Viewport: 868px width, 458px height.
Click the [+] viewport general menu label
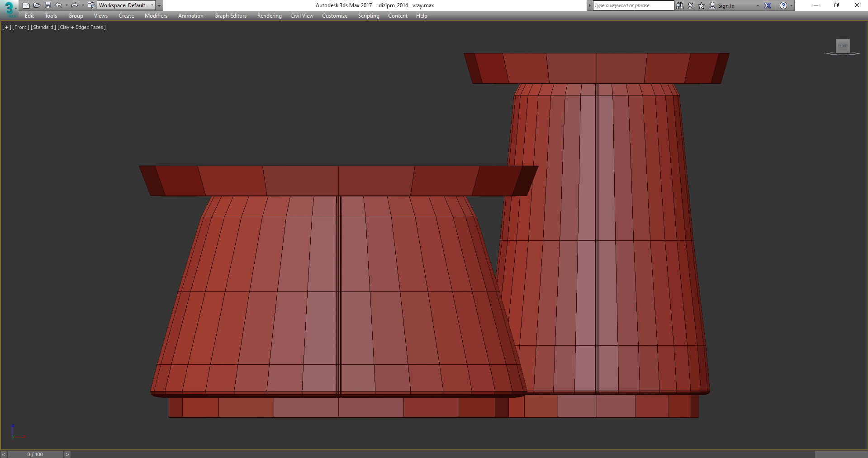click(6, 27)
